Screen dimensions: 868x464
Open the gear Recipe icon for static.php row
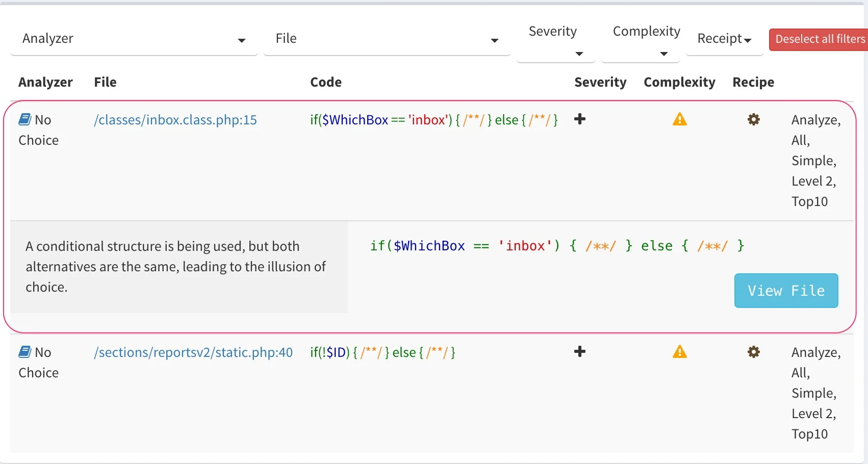point(754,351)
